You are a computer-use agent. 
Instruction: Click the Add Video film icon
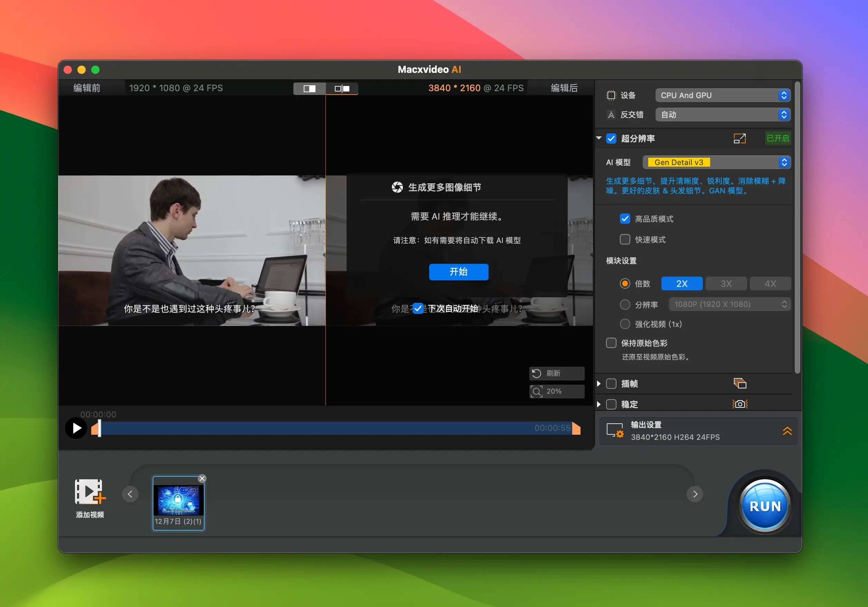(x=90, y=491)
